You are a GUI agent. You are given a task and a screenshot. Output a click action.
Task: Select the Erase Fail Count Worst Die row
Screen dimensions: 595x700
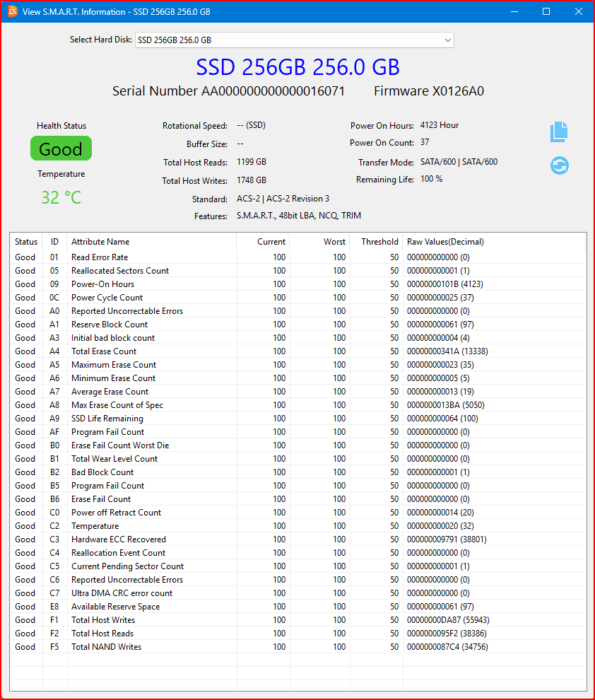[298, 445]
